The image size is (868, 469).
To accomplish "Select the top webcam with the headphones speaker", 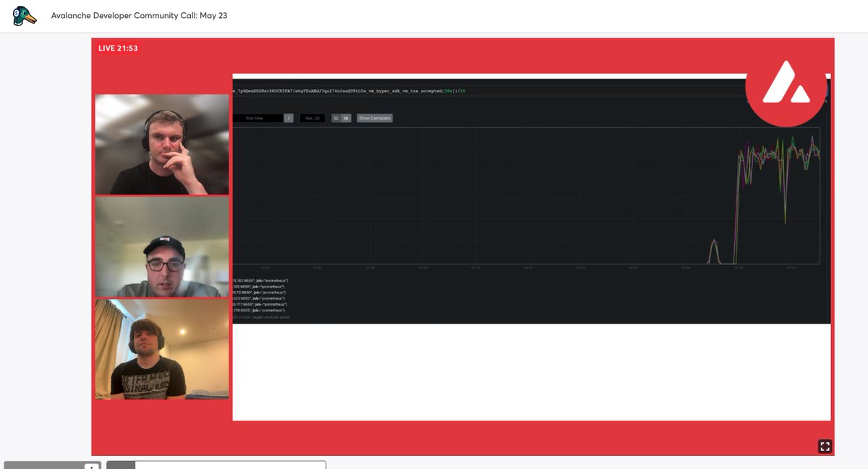I will pos(162,144).
